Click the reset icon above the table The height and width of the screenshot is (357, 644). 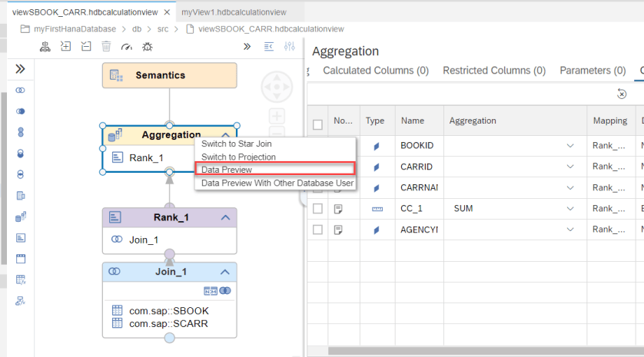click(622, 94)
